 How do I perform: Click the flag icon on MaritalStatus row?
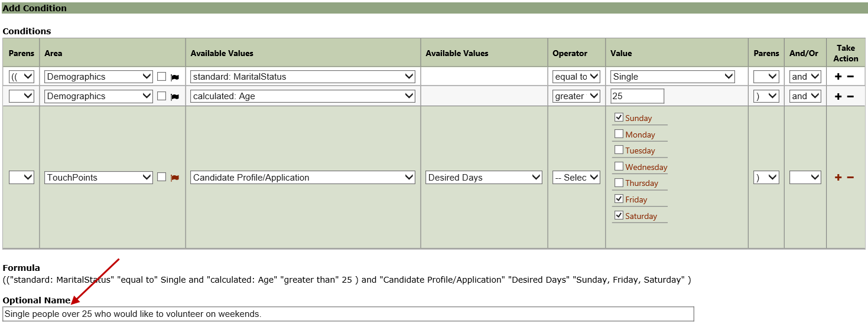pos(175,77)
